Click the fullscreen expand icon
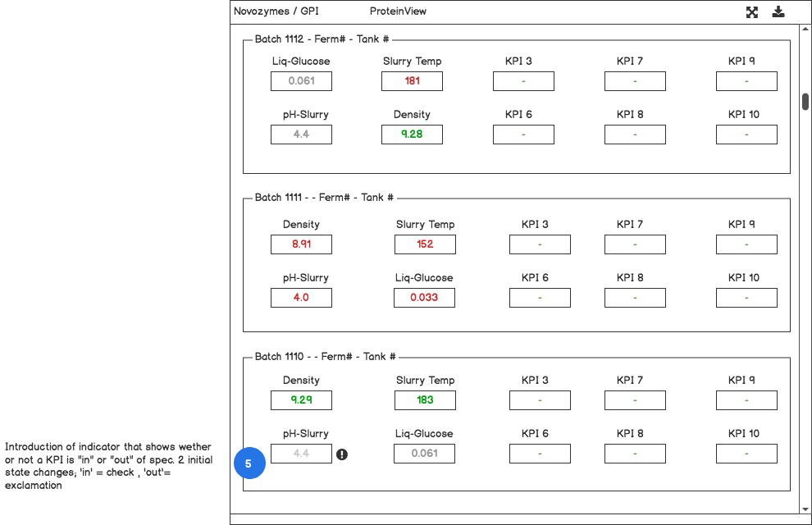 pyautogui.click(x=751, y=11)
